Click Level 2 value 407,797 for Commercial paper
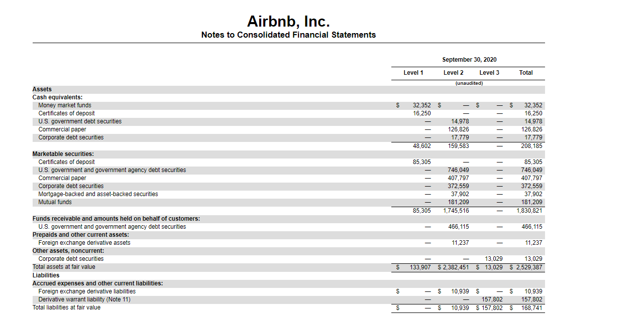The height and width of the screenshot is (316, 644). (458, 178)
